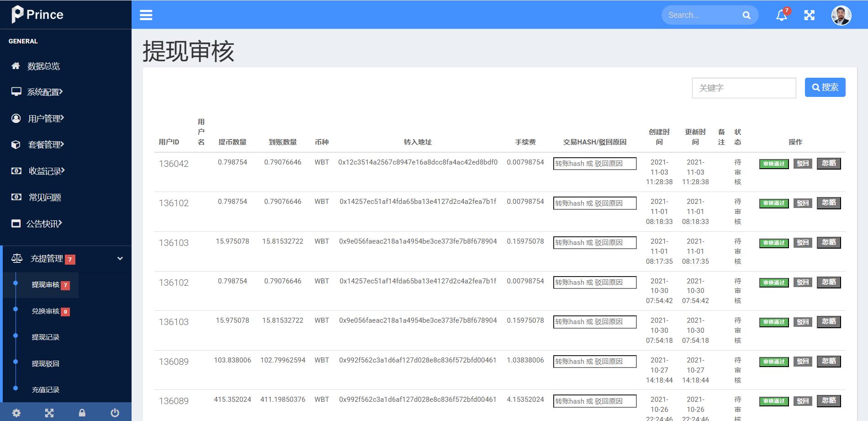Click the blue 搜索 button
The height and width of the screenshot is (421, 868).
pyautogui.click(x=825, y=87)
